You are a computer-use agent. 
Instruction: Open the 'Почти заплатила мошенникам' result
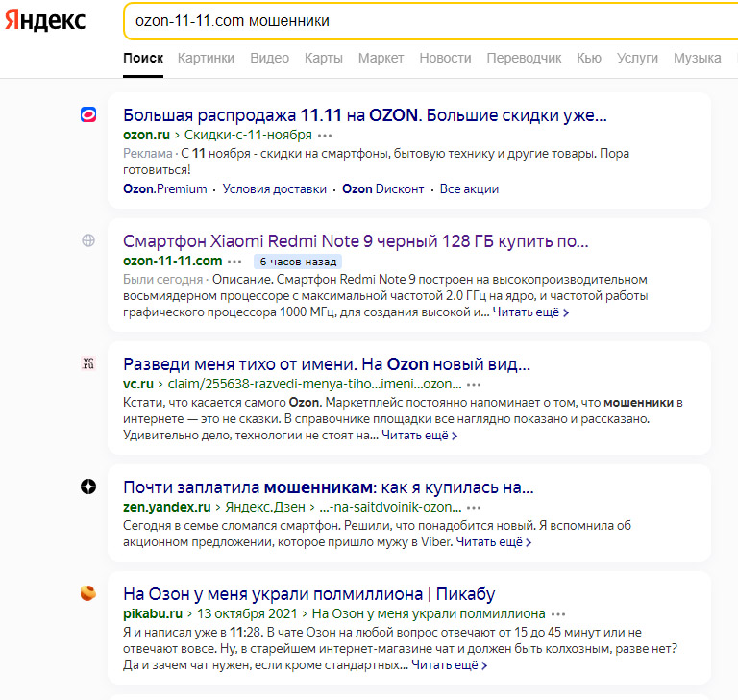(329, 487)
